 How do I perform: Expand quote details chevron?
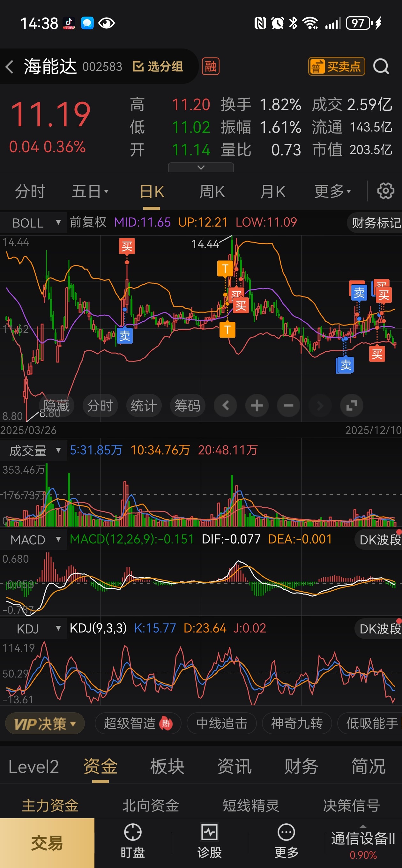pyautogui.click(x=201, y=167)
